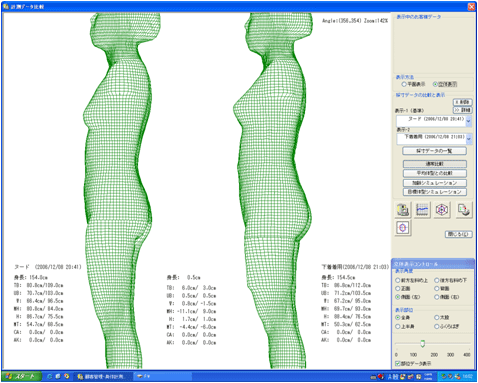Click the 加齢シミュレーション button
The width and height of the screenshot is (478, 383).
[x=435, y=183]
